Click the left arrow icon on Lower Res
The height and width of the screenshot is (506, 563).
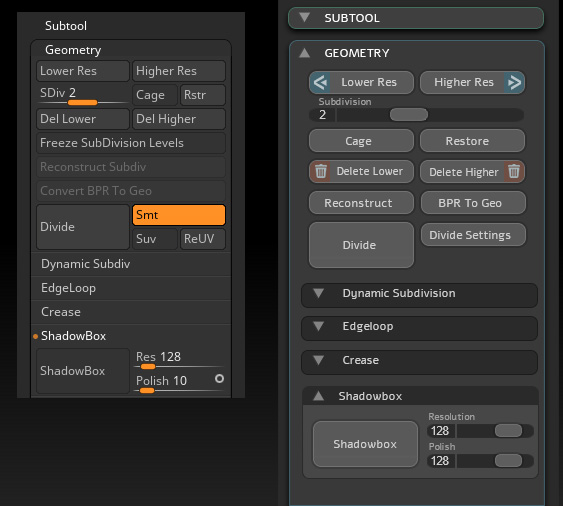coord(320,83)
